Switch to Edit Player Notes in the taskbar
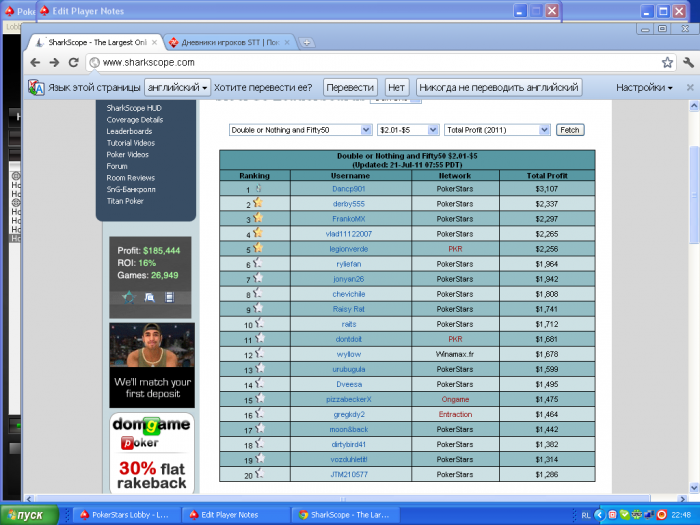The image size is (700, 525). click(x=236, y=515)
